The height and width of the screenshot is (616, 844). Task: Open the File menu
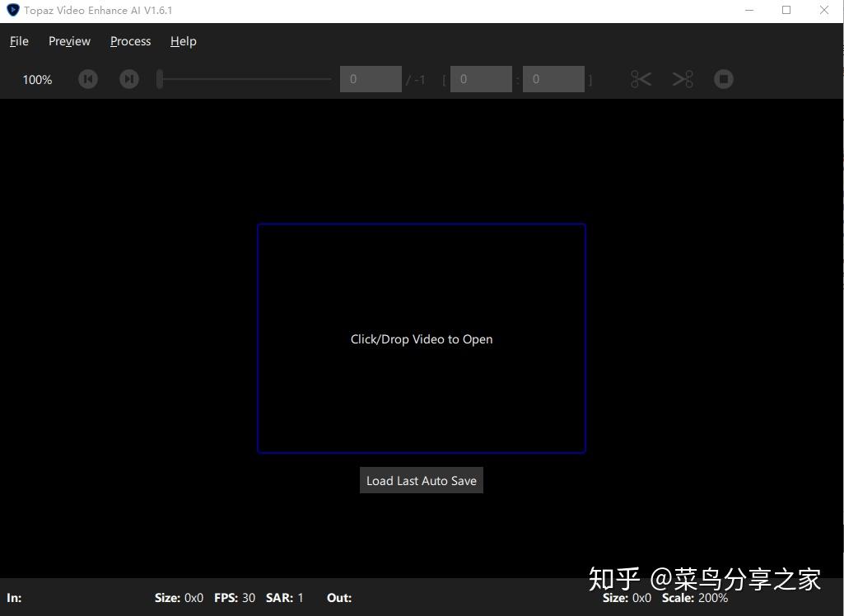pyautogui.click(x=19, y=41)
